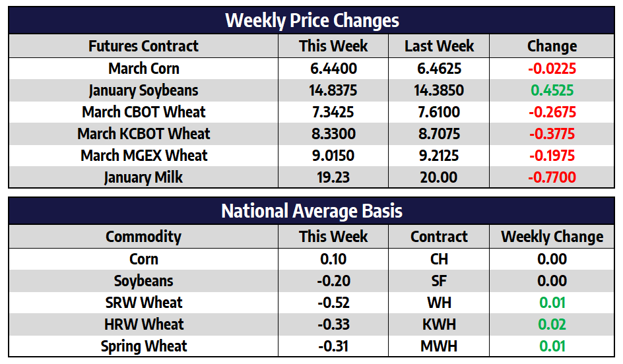Click the March KCBOT Wheat label

pos(143,134)
